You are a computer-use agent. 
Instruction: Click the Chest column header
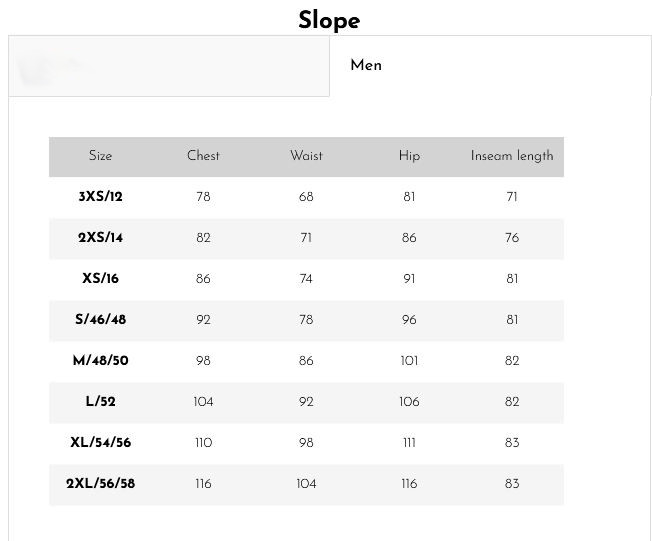pos(203,156)
